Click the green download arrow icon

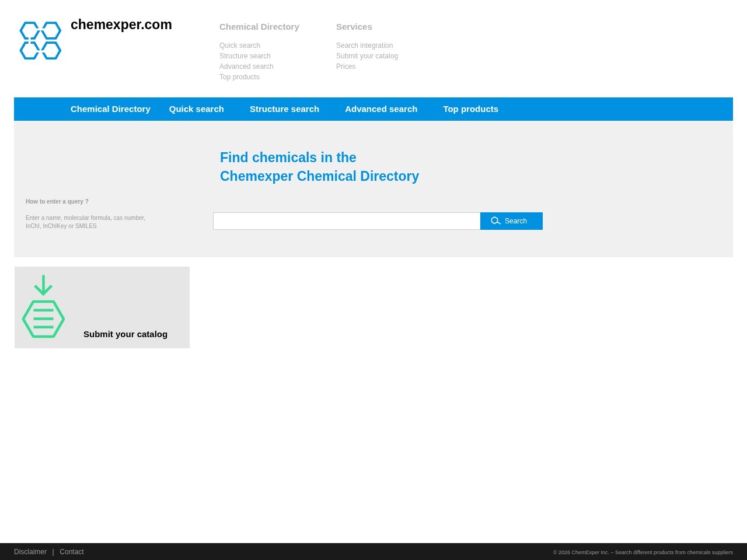[x=43, y=285]
